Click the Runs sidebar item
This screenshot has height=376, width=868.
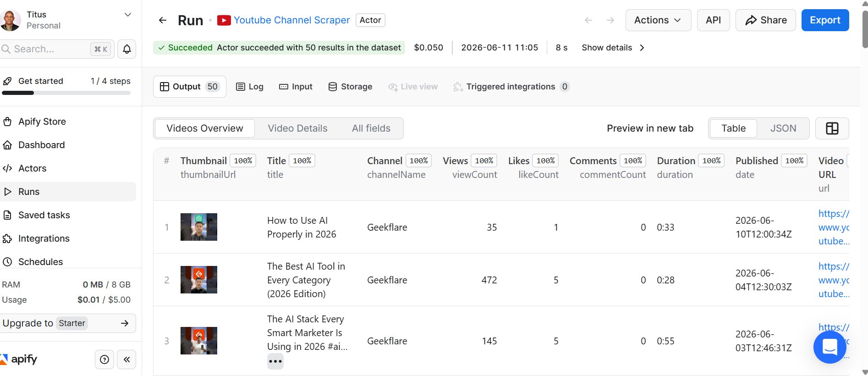68,192
